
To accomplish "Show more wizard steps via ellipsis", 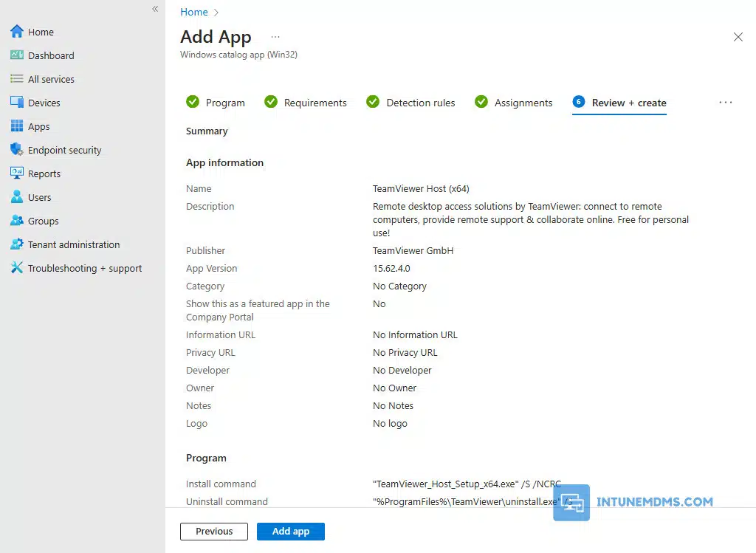I will (726, 103).
